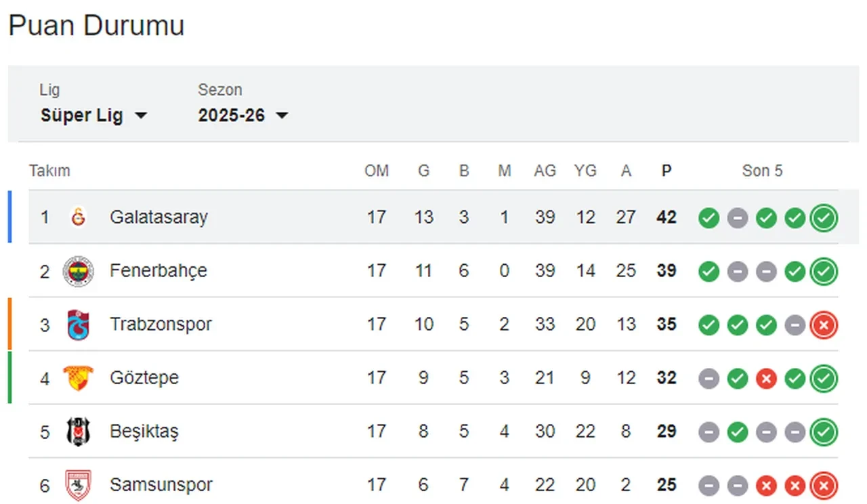867x504 pixels.
Task: Click the Galatasaray club crest
Action: [x=79, y=217]
